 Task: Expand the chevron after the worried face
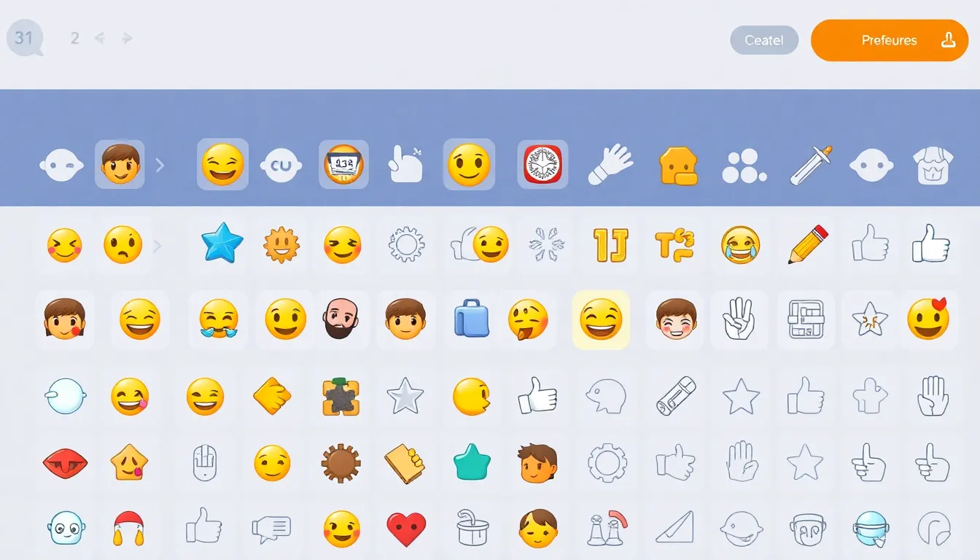click(x=157, y=246)
